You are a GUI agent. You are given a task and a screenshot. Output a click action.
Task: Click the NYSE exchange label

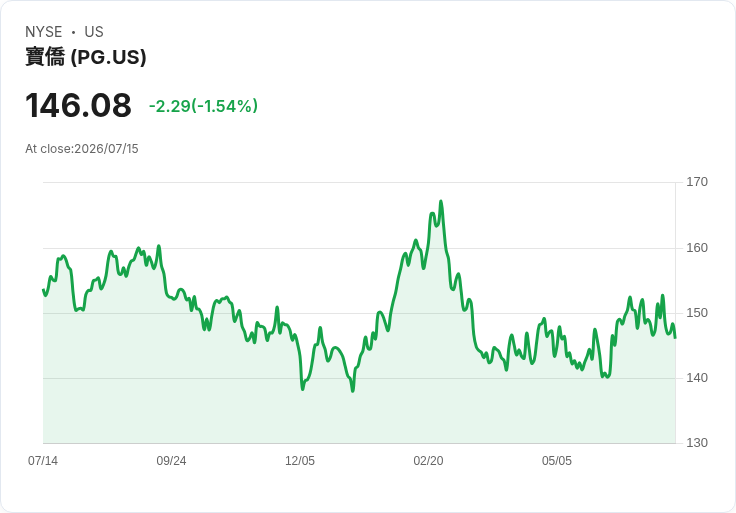coord(44,32)
